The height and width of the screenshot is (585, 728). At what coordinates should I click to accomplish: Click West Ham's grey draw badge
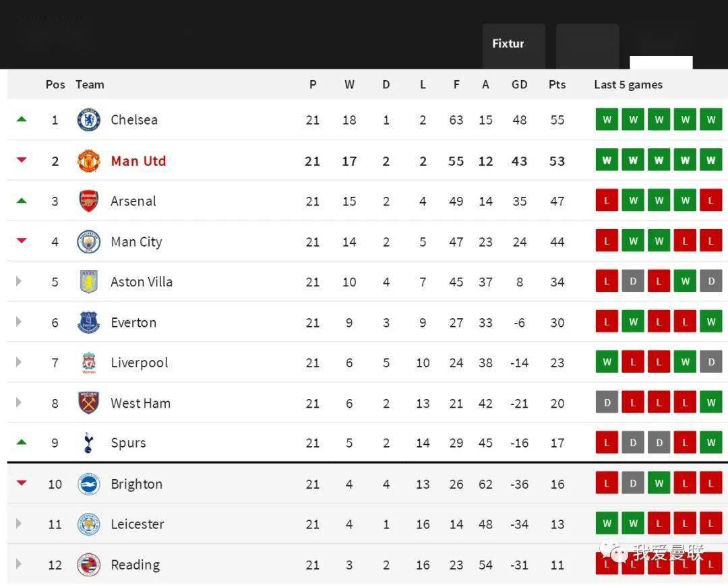(x=607, y=402)
